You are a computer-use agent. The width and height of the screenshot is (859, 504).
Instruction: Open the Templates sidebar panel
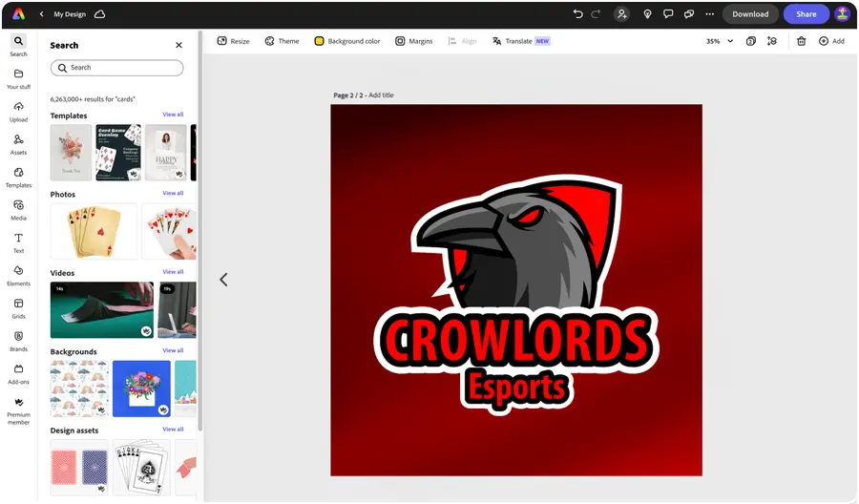tap(19, 178)
